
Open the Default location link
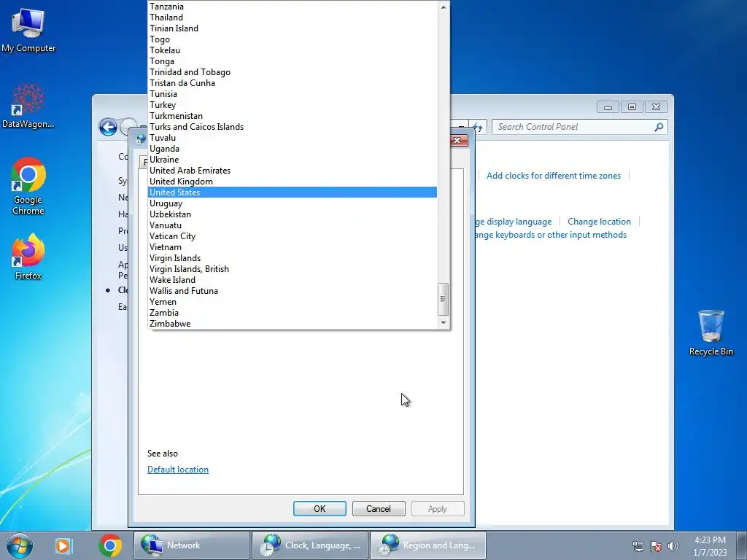tap(178, 470)
